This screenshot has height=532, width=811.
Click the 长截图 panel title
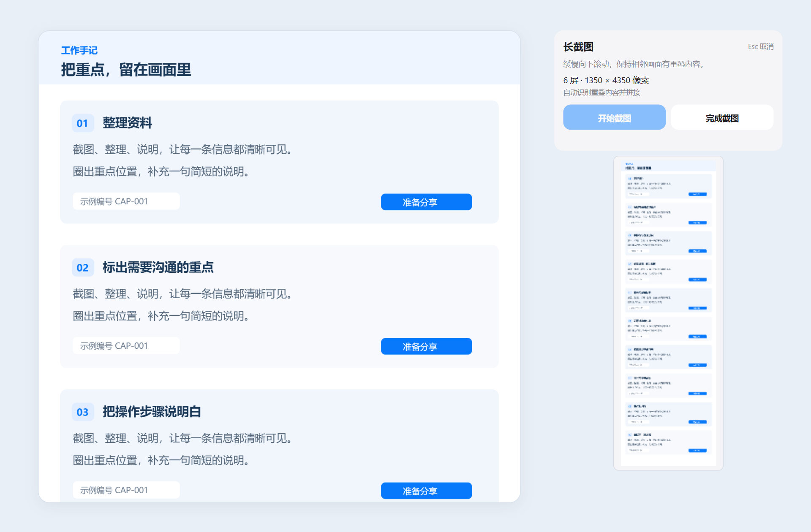(x=578, y=47)
